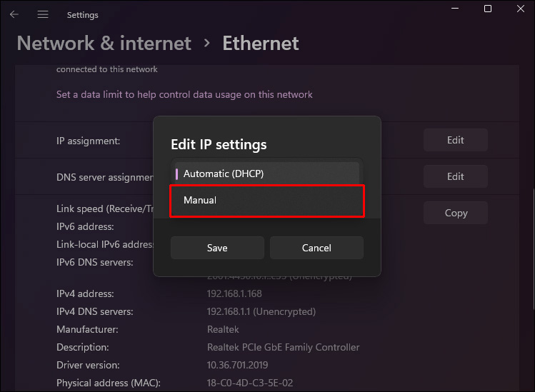This screenshot has width=535, height=392.
Task: Open the hamburger navigation menu
Action: click(43, 14)
